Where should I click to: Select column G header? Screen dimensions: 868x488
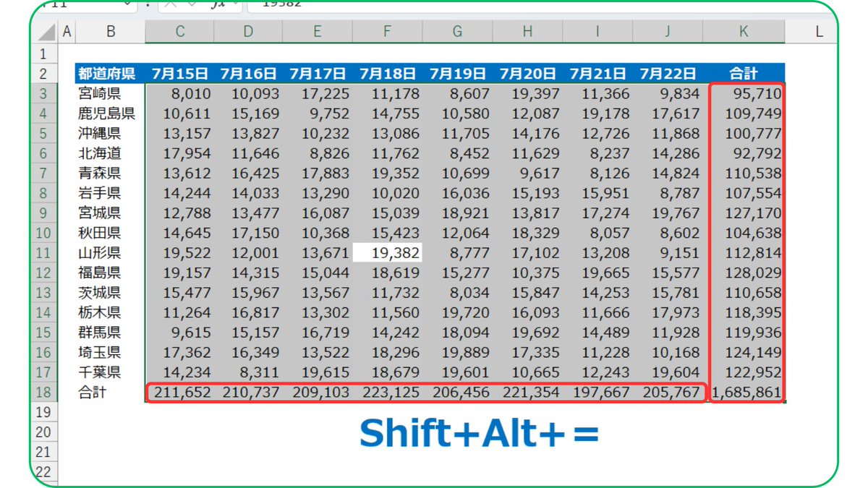(x=457, y=31)
